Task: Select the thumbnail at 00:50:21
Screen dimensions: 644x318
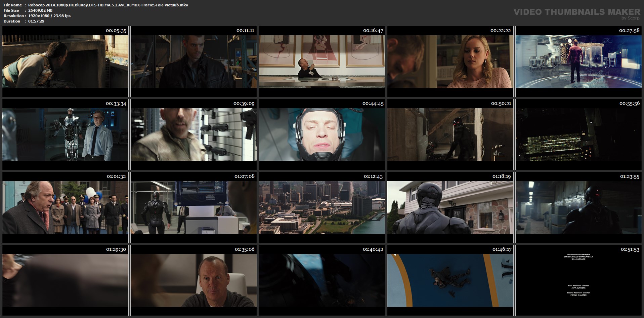Action: point(450,134)
